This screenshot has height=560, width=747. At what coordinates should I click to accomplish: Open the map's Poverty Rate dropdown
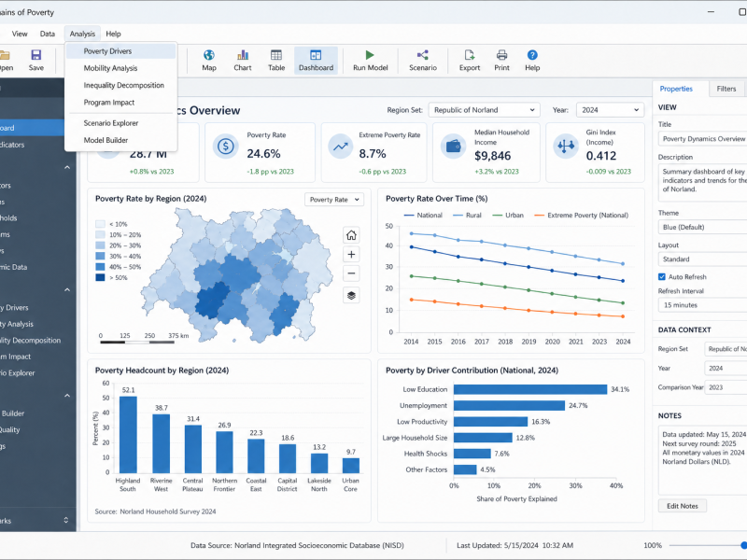(334, 200)
